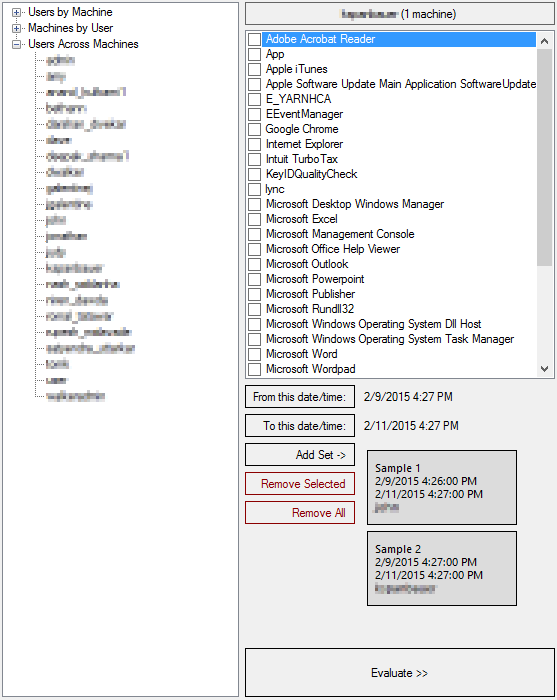The height and width of the screenshot is (700, 557).
Task: Expand the Users by Machine node
Action: pos(17,12)
